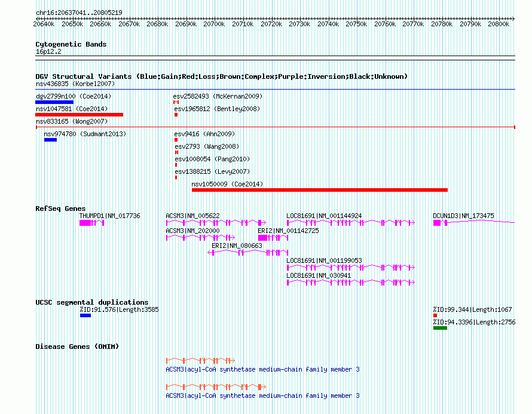Click blue segmental duplication bar %ID:91.576
This screenshot has width=532, height=414.
click(85, 315)
